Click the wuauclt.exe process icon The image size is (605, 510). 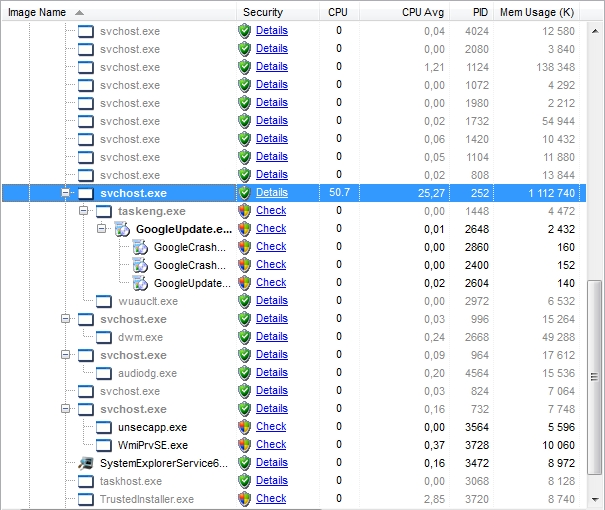pos(104,301)
